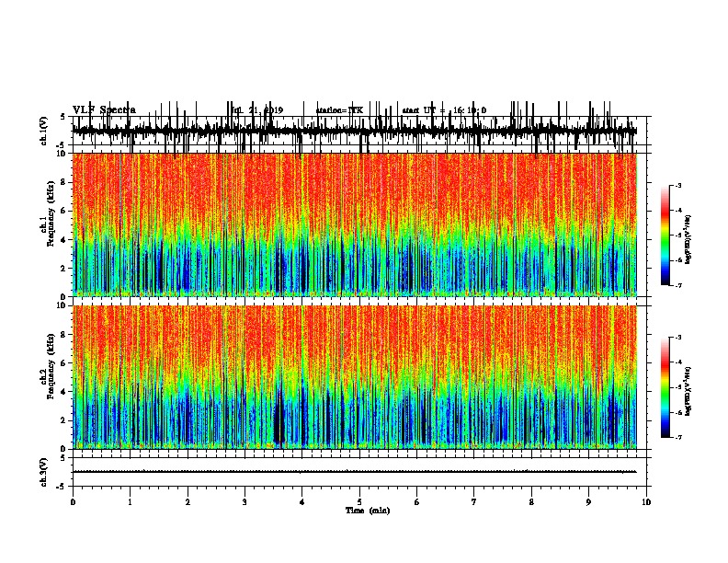Click the ch.1 'Frequency (kHz)' axis label
Screen dimensions: 728x563
[x=51, y=213]
